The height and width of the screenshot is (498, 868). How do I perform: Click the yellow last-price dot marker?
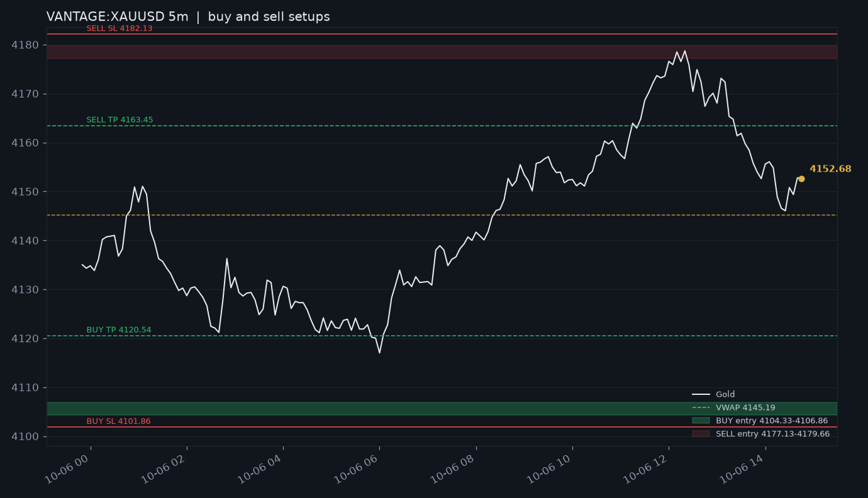pos(801,179)
